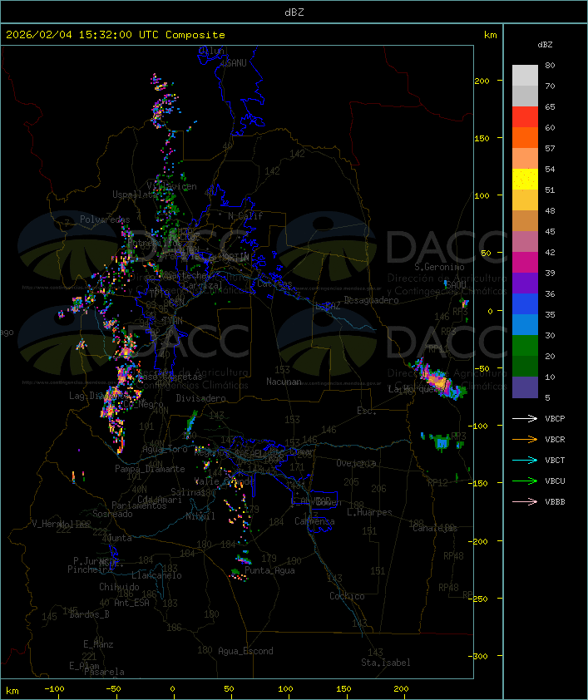
Task: Select the royal blue 35-36 dBZ swatch
Action: pos(525,304)
